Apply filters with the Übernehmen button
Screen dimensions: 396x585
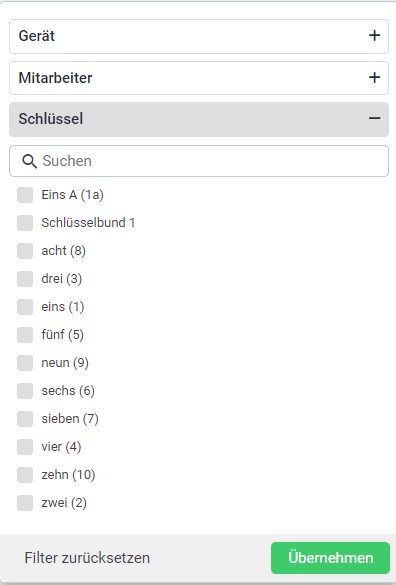click(330, 558)
